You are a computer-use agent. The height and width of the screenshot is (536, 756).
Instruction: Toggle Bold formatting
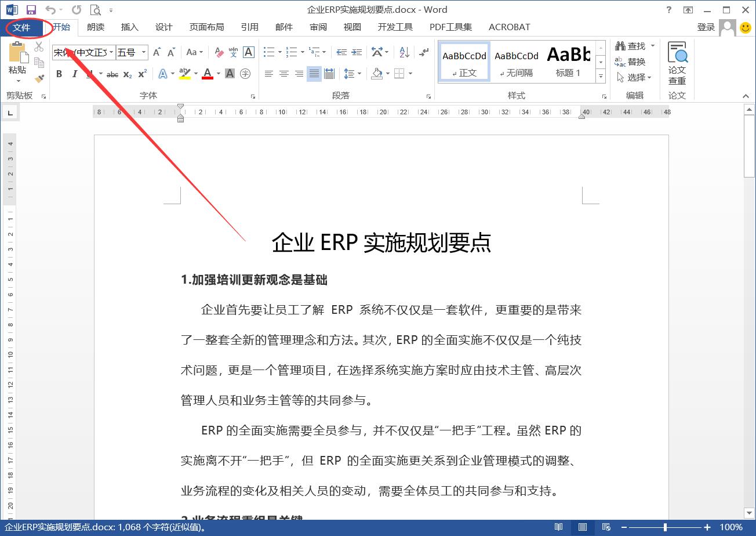coord(59,74)
